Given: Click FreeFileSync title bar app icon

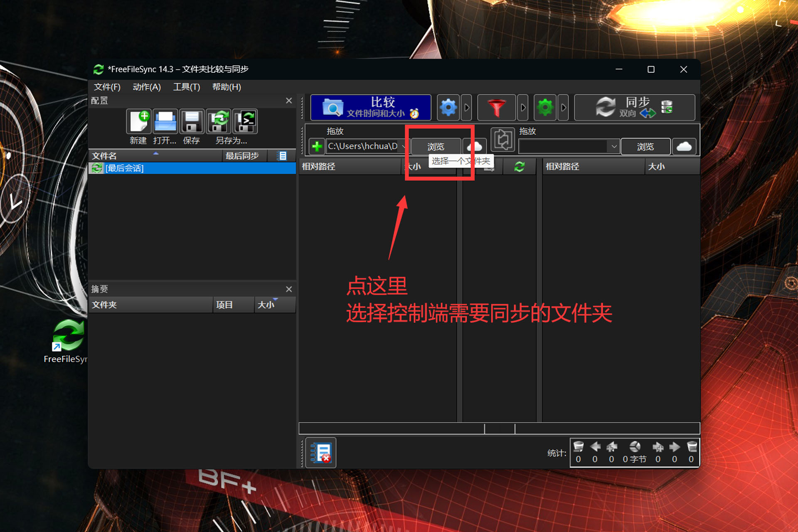Looking at the screenshot, I should coord(99,69).
